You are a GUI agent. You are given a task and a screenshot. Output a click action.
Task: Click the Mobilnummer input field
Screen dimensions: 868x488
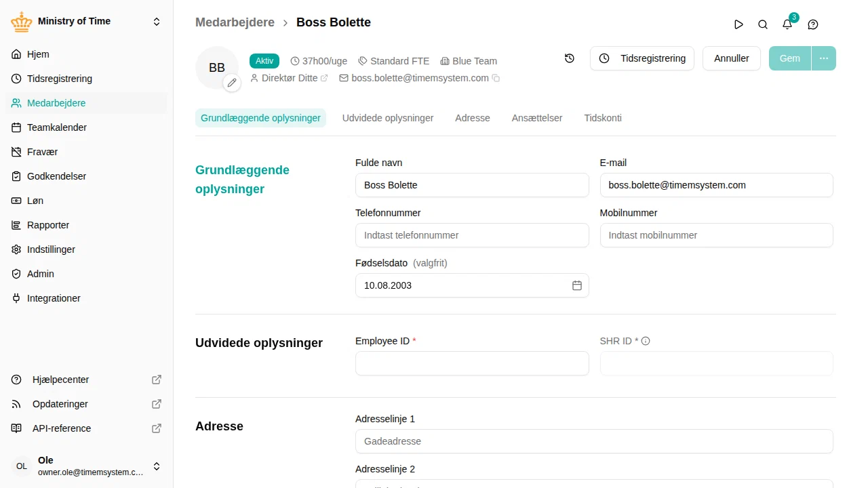(716, 235)
